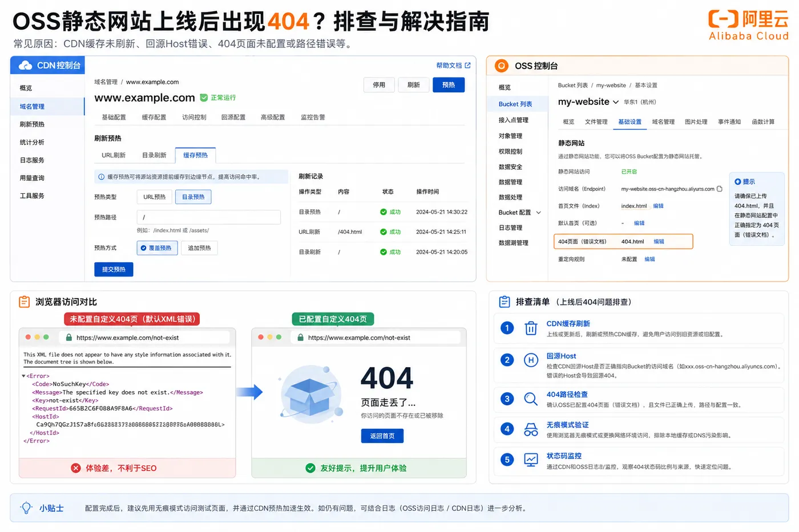
Task: Click the lightbulb icon beside 小贴士
Action: pos(26,507)
